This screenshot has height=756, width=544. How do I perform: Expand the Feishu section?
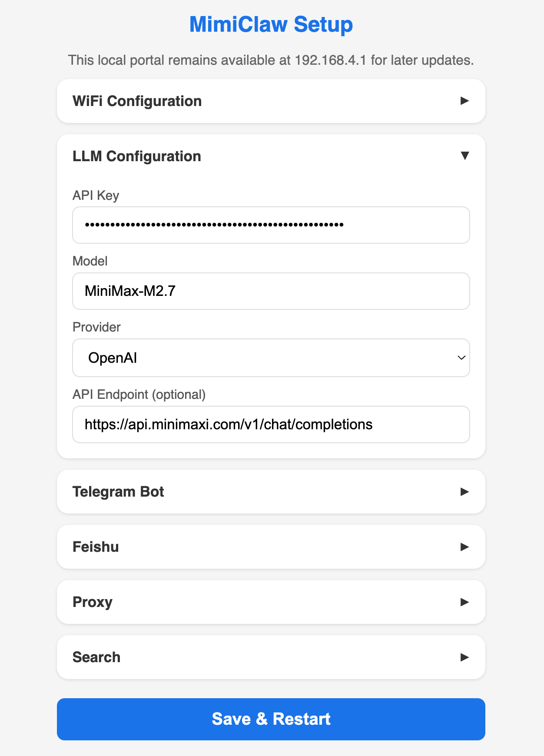271,547
